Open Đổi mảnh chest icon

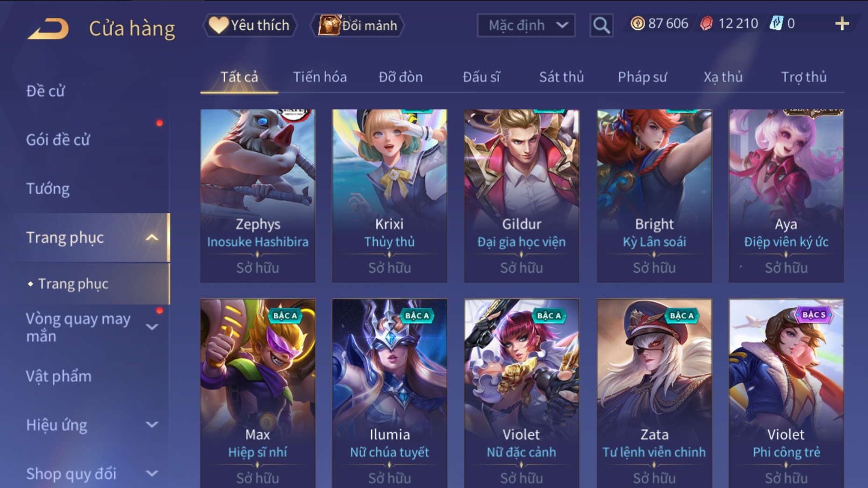click(329, 25)
